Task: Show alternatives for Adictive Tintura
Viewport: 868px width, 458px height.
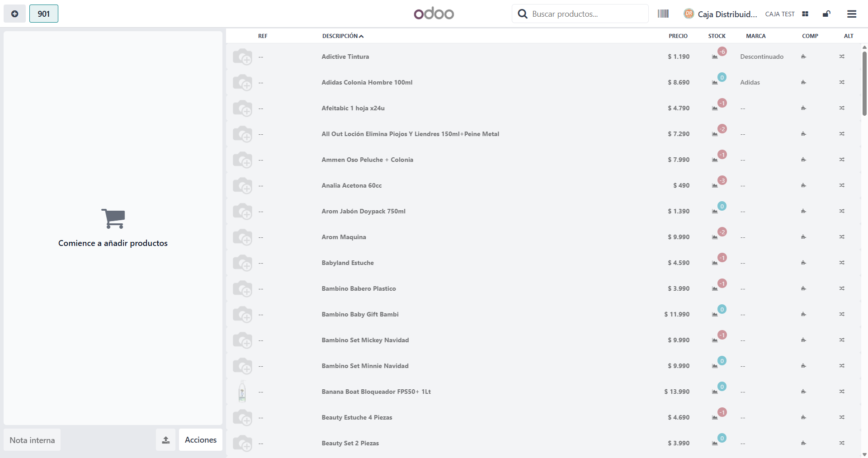Action: pyautogui.click(x=842, y=57)
